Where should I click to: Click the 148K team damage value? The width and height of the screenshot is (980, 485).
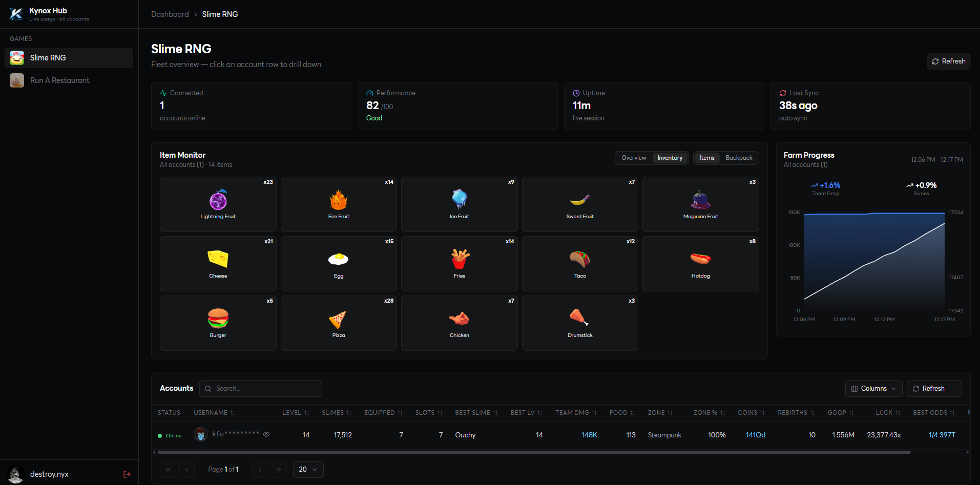pyautogui.click(x=589, y=435)
